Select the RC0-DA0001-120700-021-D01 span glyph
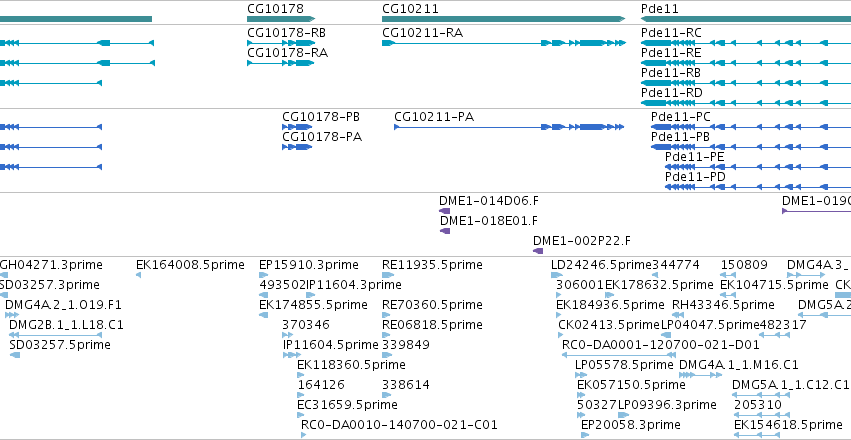The height and width of the screenshot is (440, 851). point(617,355)
